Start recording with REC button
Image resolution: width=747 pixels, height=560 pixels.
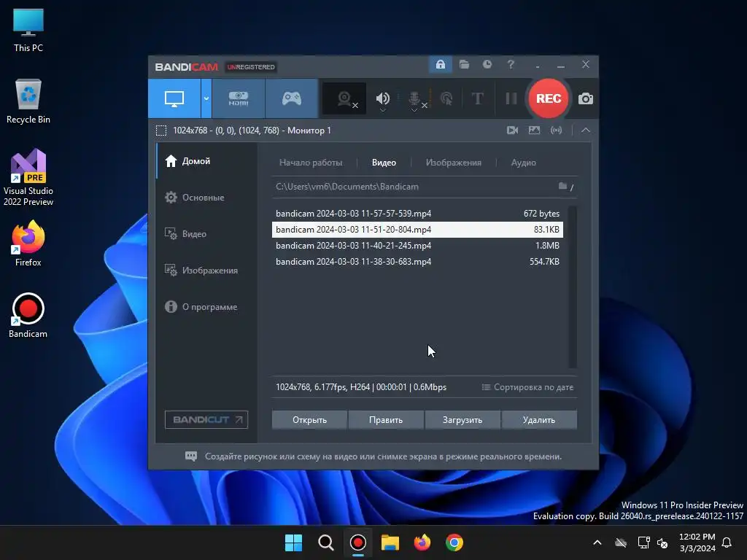(x=549, y=98)
